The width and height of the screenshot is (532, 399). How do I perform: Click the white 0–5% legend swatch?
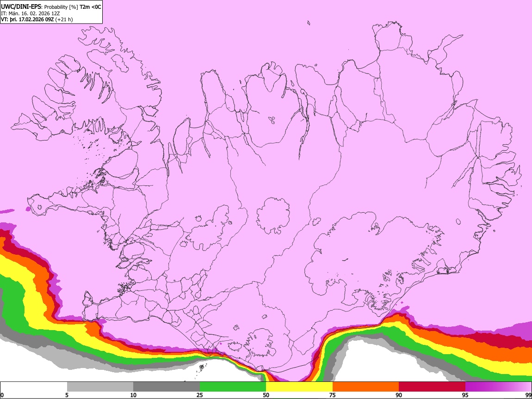click(x=34, y=387)
